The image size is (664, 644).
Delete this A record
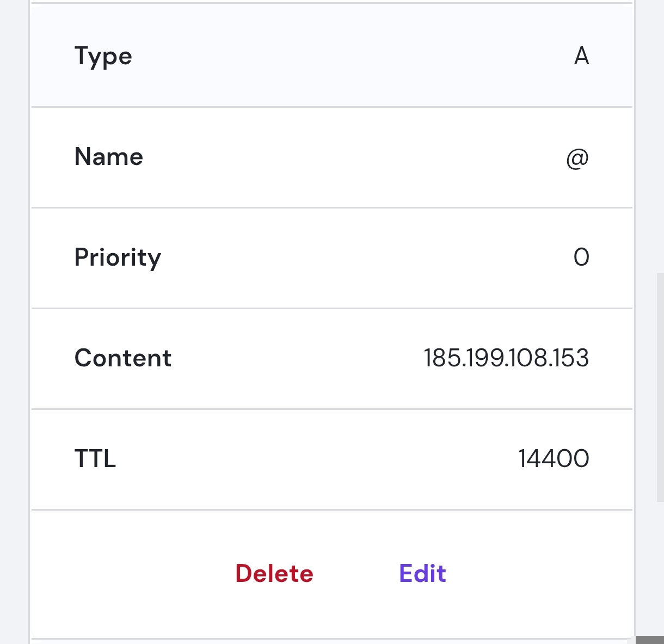pyautogui.click(x=274, y=574)
